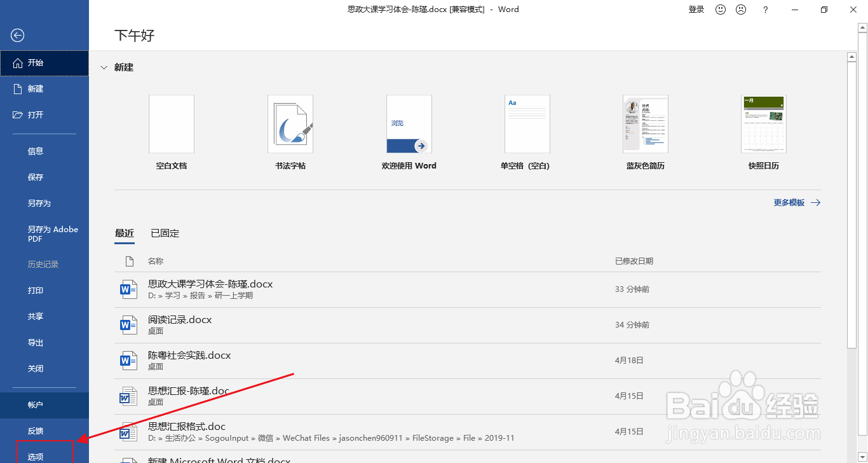868x463 pixels.
Task: Open the 书法字帖 template
Action: [290, 133]
